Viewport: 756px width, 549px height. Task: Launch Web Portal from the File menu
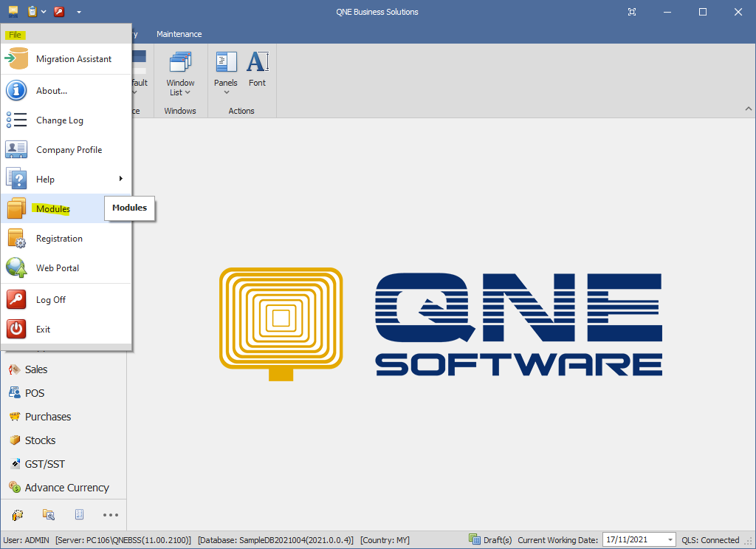[66, 267]
